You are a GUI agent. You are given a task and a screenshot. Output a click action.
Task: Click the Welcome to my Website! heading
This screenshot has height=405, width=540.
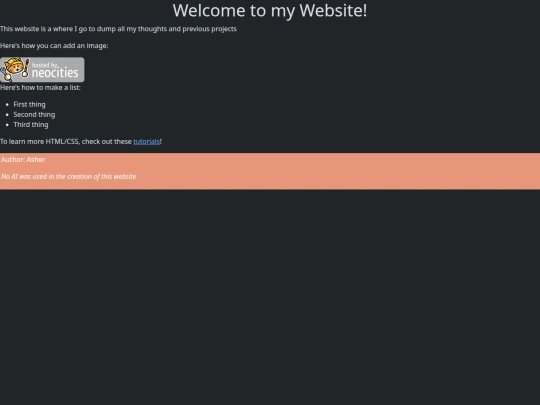270,10
